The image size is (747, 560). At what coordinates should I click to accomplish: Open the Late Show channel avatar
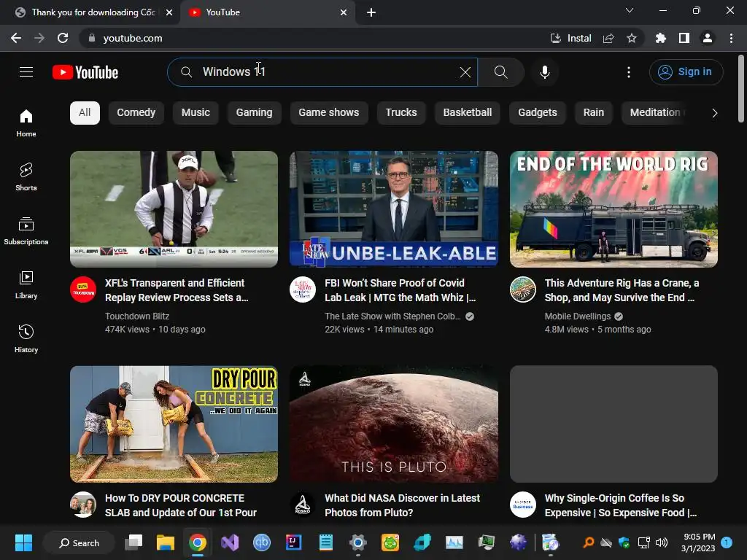click(303, 289)
